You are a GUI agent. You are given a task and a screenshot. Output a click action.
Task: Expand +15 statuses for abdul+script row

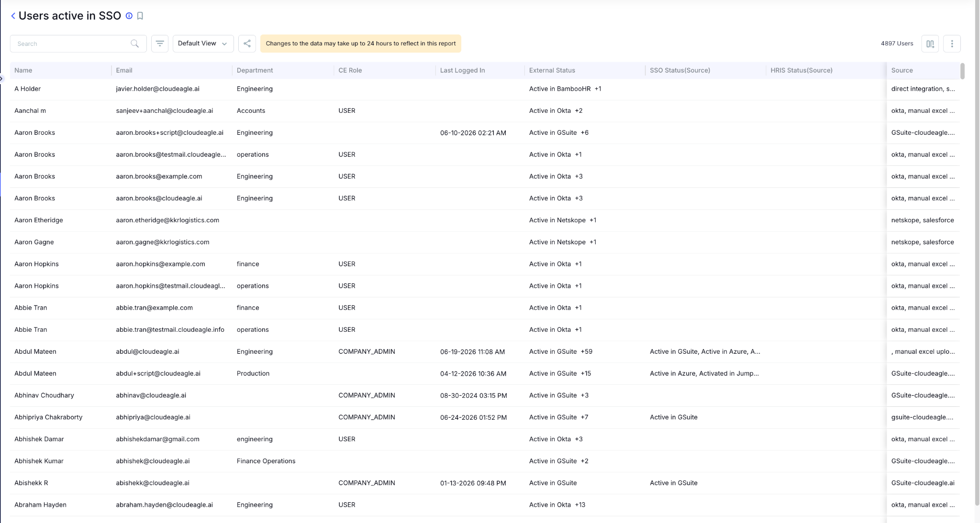(x=586, y=374)
